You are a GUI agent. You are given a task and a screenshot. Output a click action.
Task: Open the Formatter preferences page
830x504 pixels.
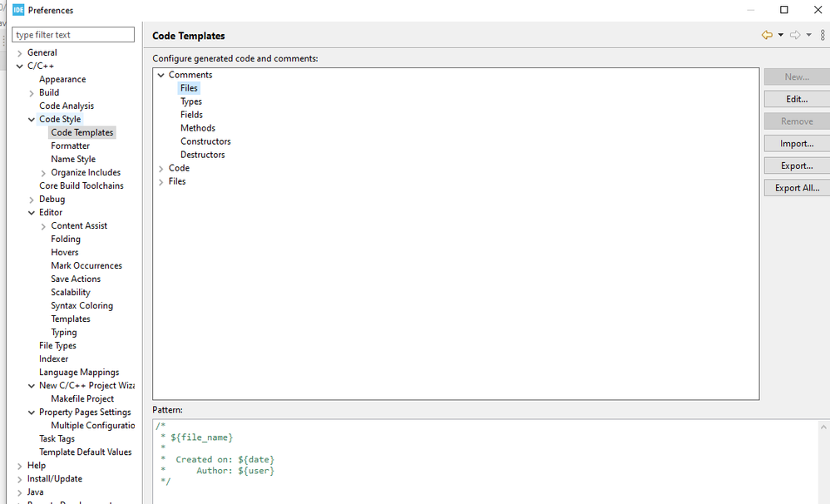(71, 146)
